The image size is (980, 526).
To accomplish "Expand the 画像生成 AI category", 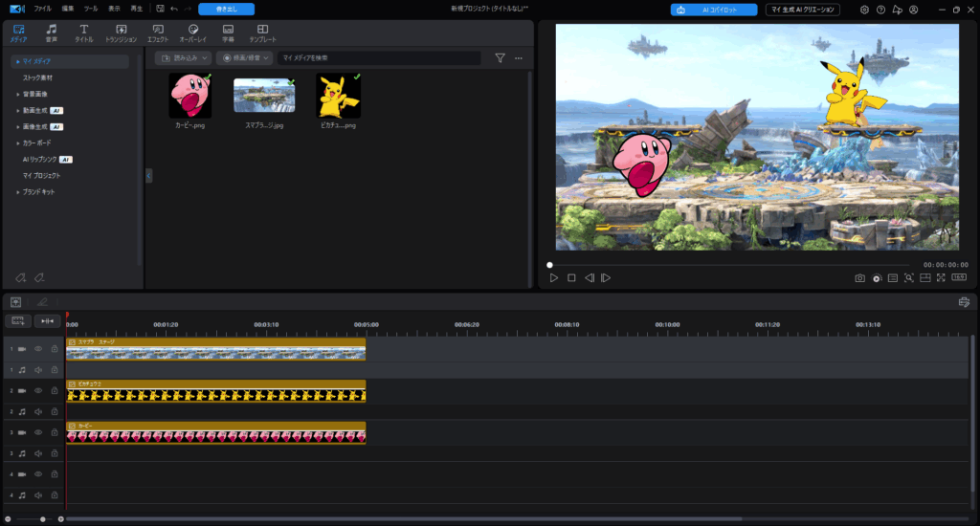I will 17,127.
